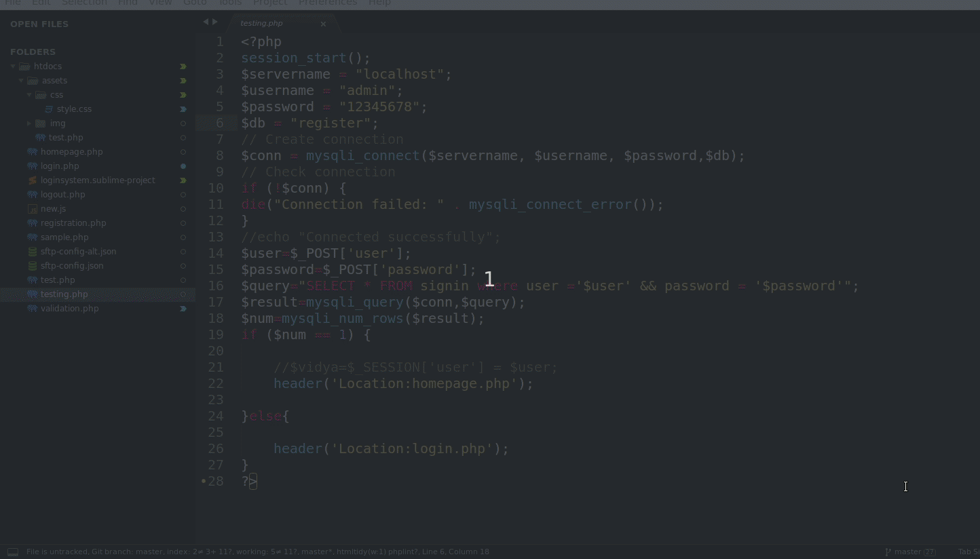The image size is (980, 559).
Task: Click the PHP icon beside homepage.php
Action: pos(32,152)
